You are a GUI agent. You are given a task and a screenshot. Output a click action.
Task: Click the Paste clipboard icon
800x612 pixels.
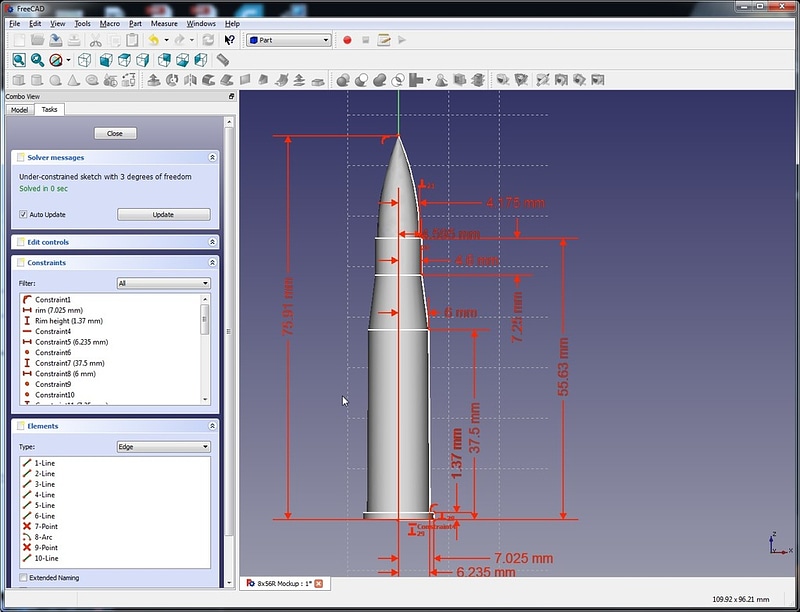[x=132, y=40]
